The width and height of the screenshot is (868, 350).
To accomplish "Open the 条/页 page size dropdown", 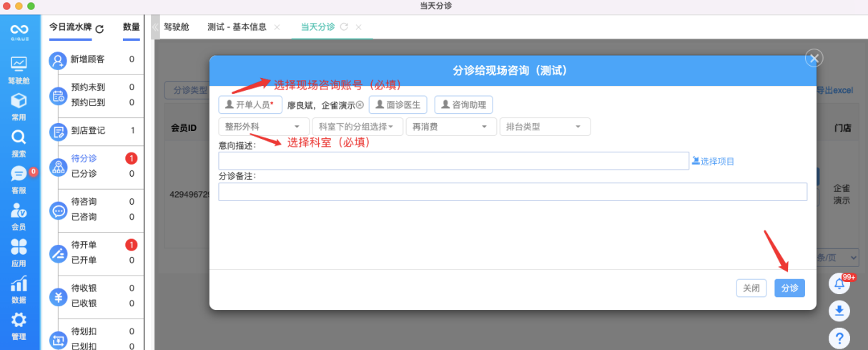I will point(838,257).
